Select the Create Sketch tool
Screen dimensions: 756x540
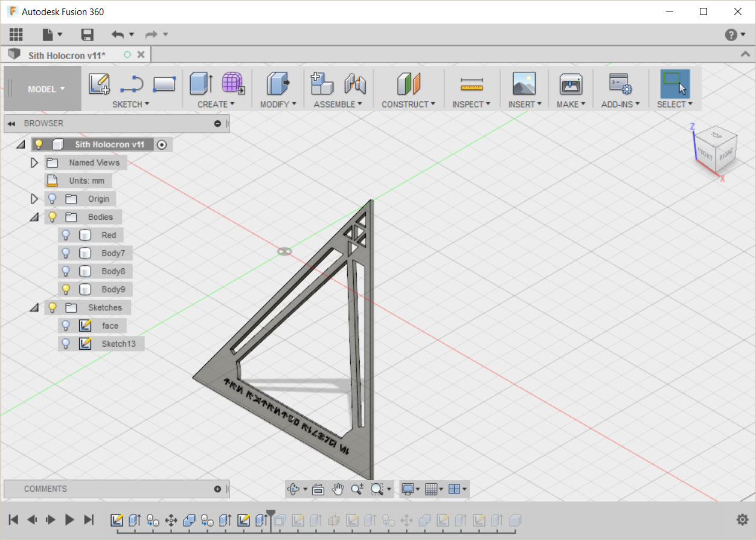[100, 83]
